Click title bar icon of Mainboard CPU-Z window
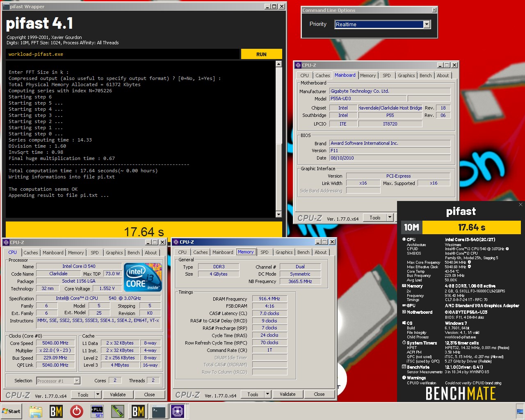Viewport: 525px width, 420px height. point(298,65)
